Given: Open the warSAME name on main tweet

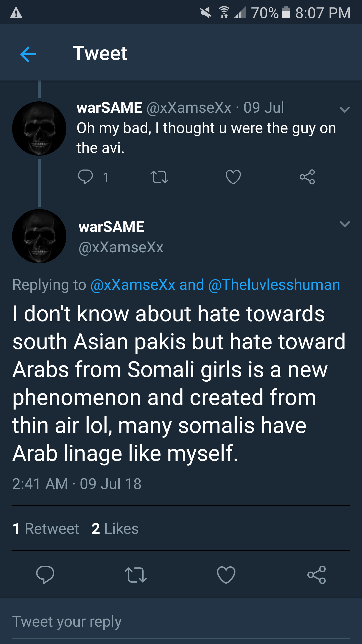Looking at the screenshot, I should coord(111,227).
